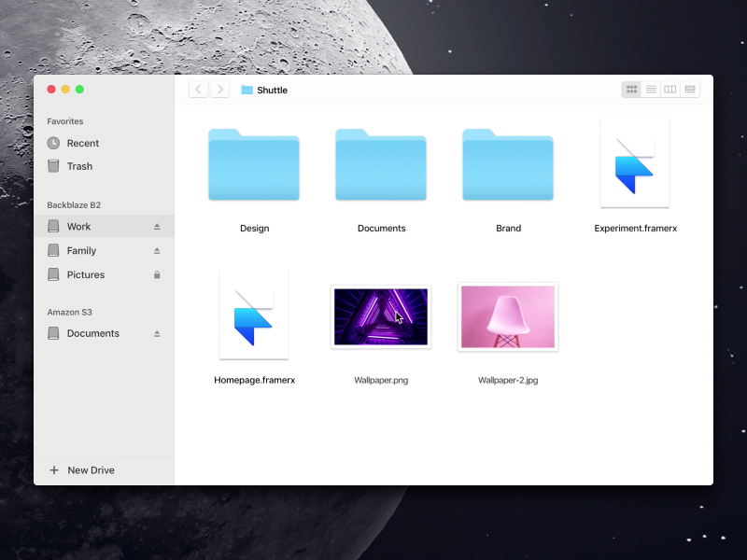747x560 pixels.
Task: Select the Pictures drive
Action: (x=104, y=274)
